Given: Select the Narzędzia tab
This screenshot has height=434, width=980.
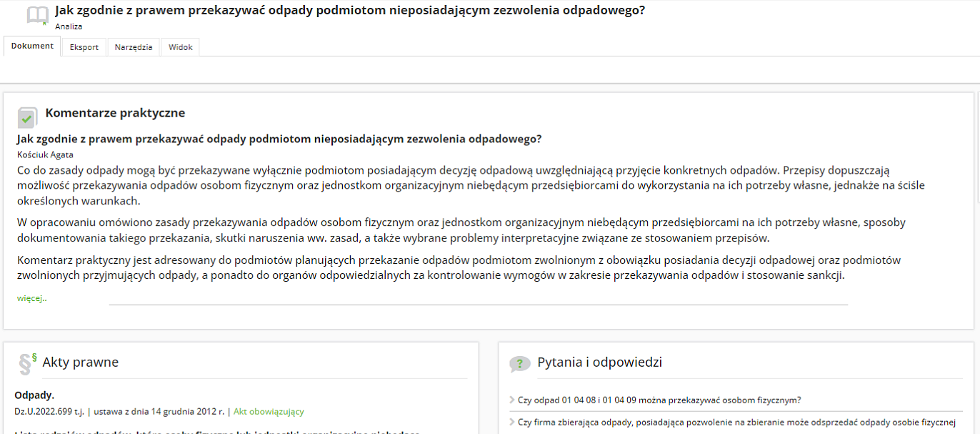Looking at the screenshot, I should click(x=134, y=47).
